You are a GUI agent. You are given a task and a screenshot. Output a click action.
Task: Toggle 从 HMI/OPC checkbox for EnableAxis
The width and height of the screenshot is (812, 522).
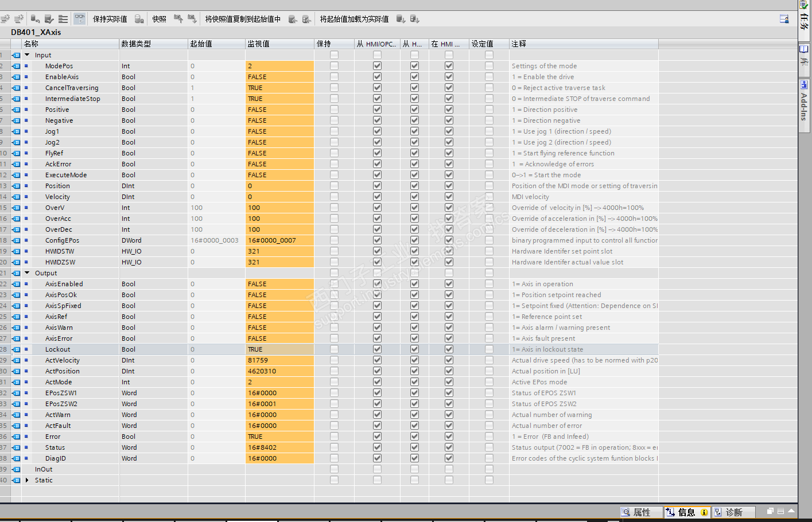(377, 77)
